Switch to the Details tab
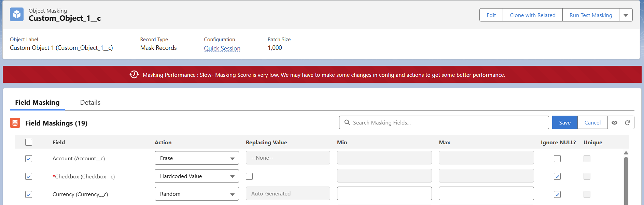This screenshot has width=644, height=205. pos(90,102)
